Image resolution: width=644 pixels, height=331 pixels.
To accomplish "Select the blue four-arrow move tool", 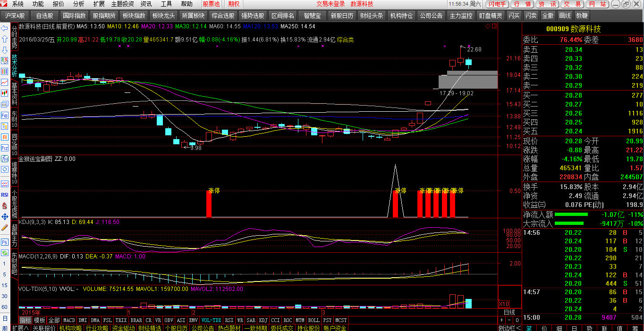I will [5, 216].
